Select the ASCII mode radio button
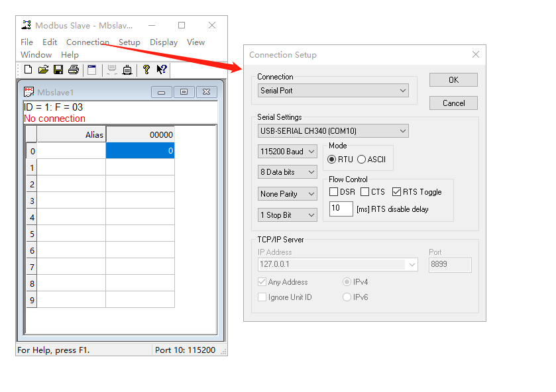 click(361, 160)
